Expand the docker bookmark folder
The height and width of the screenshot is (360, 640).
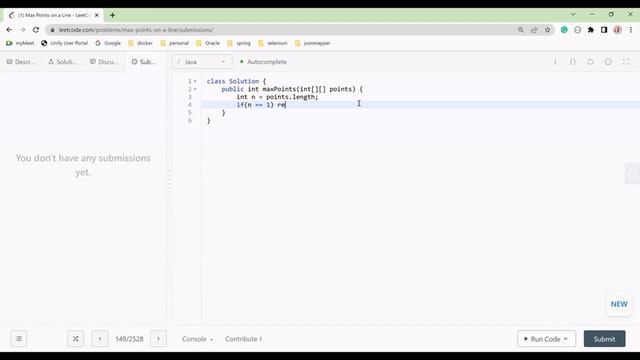coord(140,43)
